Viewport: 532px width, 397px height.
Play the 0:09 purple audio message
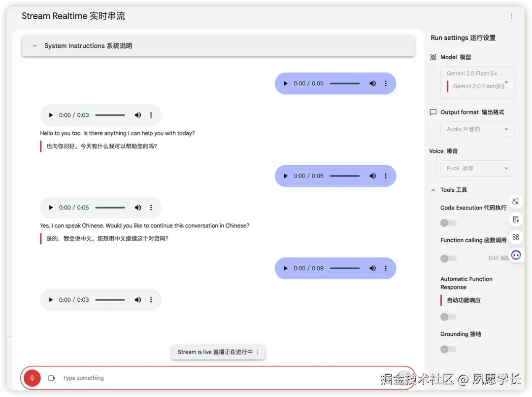(285, 268)
